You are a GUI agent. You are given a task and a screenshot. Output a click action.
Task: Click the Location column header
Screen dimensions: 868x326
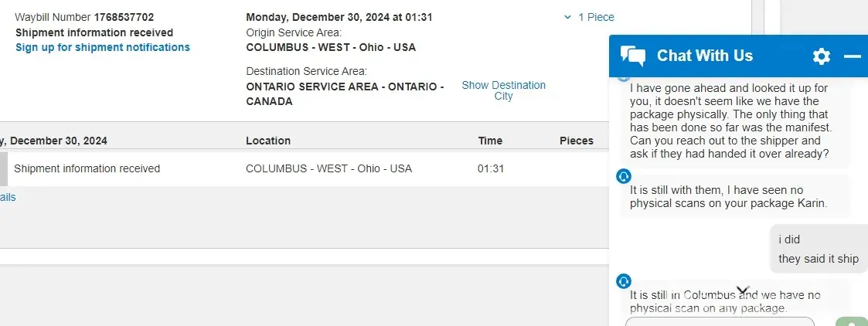[268, 141]
